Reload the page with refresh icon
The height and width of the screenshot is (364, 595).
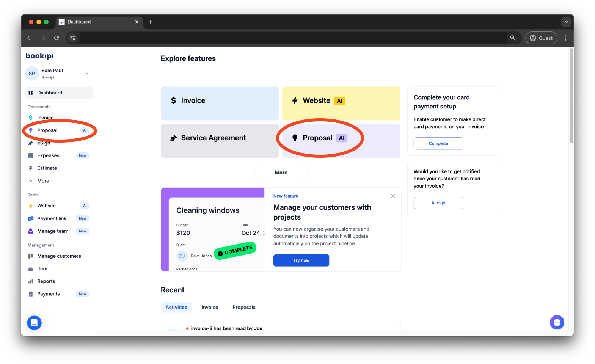pos(57,38)
